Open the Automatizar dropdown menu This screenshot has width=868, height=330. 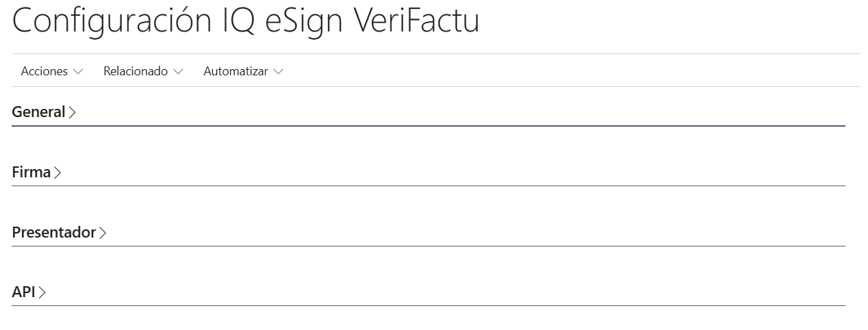coord(235,71)
